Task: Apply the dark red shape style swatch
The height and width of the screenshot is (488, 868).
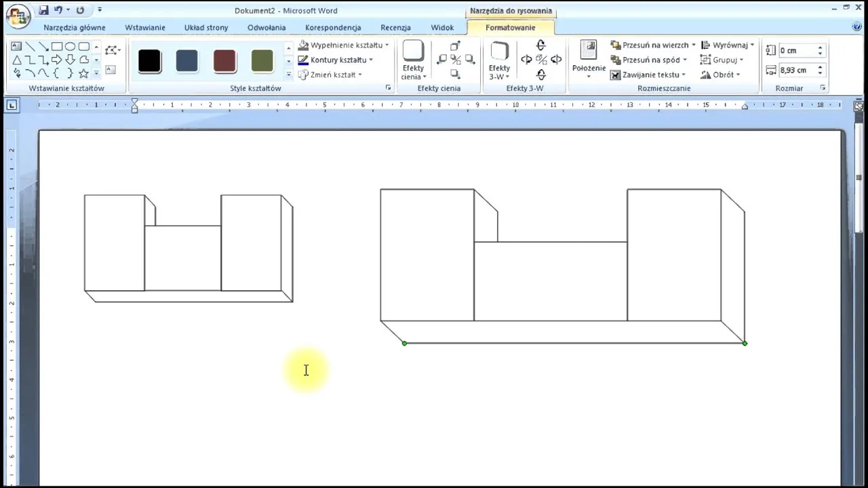Action: pos(224,61)
